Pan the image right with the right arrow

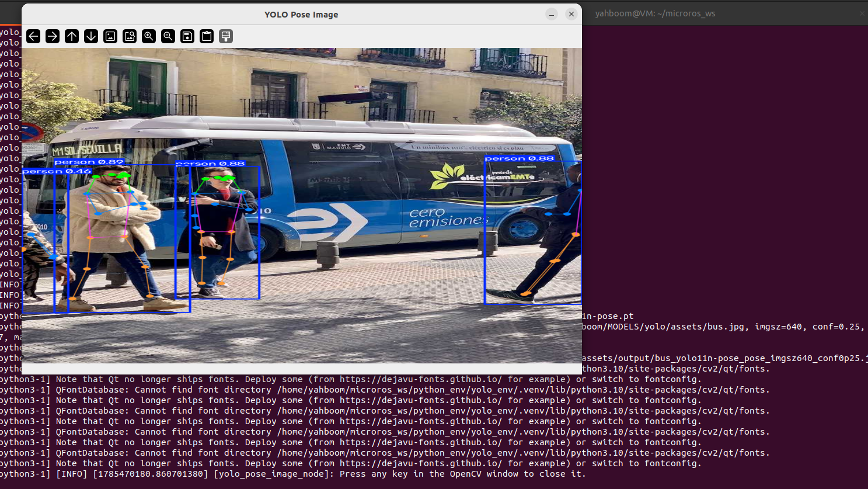tap(53, 36)
